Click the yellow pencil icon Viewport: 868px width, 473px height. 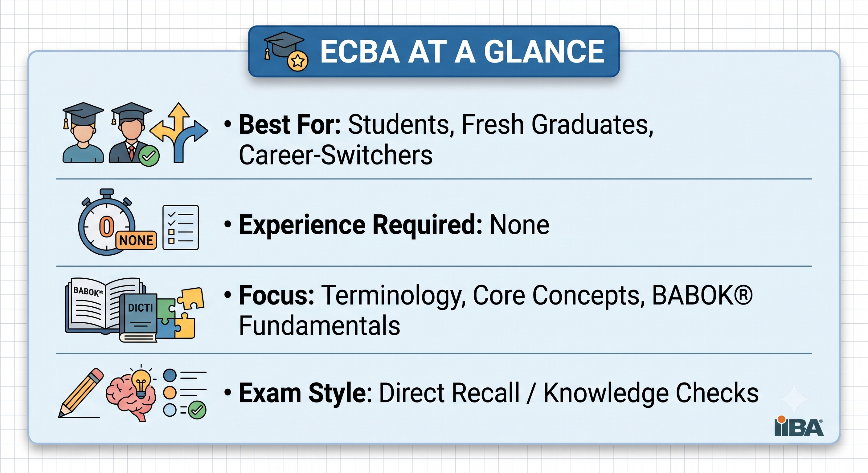[81, 393]
